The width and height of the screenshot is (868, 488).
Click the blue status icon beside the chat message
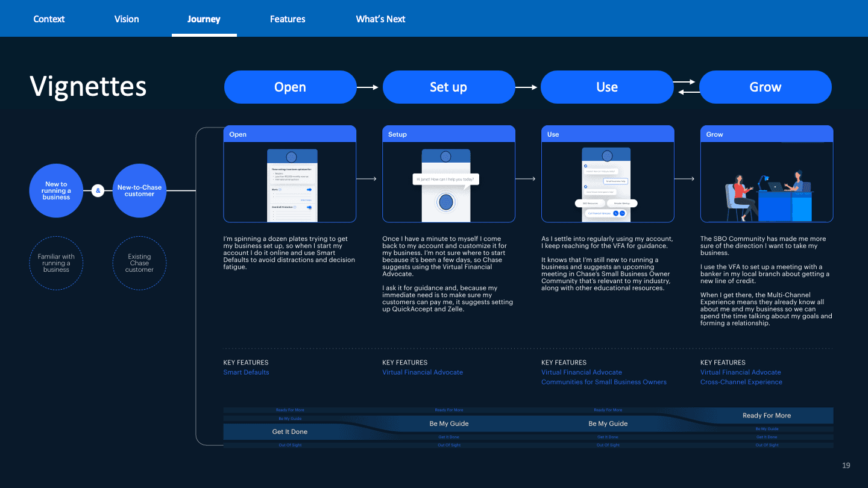586,166
